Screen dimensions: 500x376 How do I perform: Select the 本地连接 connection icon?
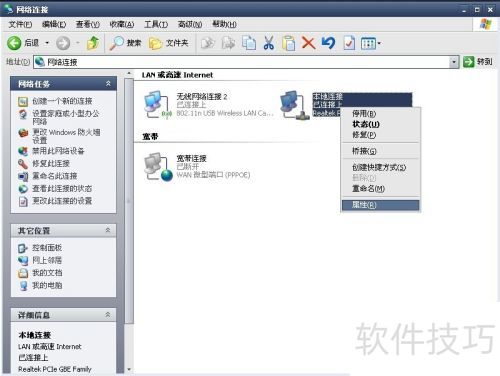295,105
